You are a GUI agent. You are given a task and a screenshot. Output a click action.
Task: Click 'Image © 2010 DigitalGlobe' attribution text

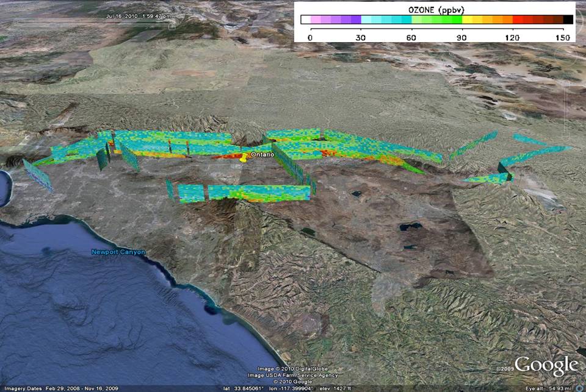pyautogui.click(x=292, y=369)
